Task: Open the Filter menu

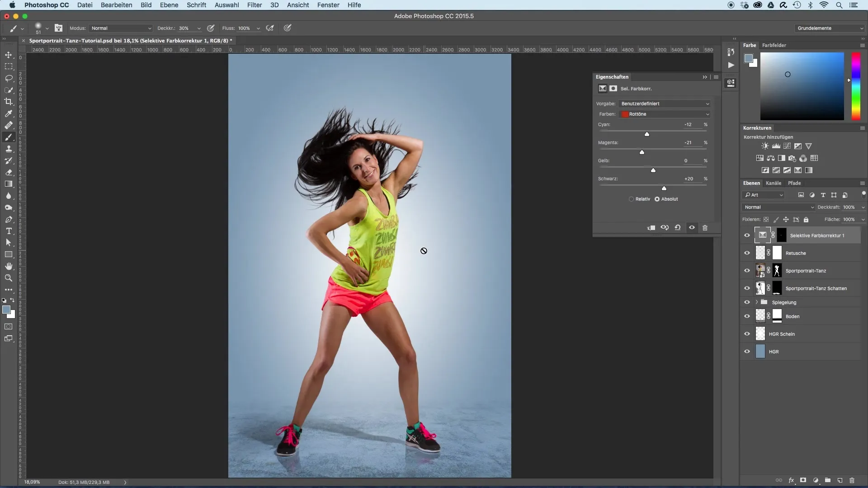Action: [255, 5]
